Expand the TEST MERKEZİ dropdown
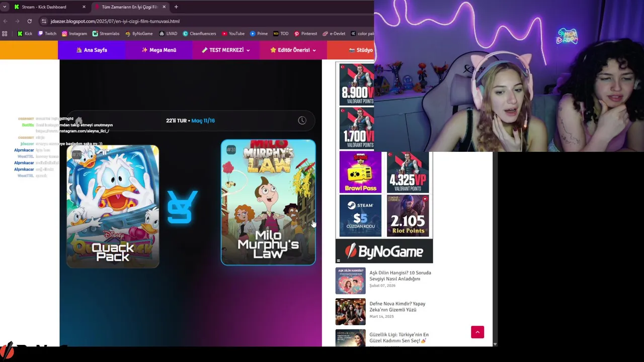This screenshot has width=644, height=362. click(226, 50)
